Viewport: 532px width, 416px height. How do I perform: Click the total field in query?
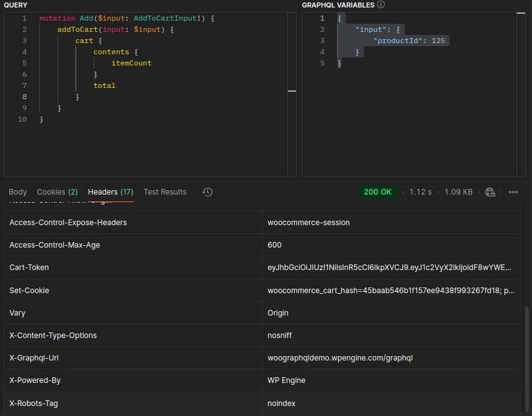(104, 85)
